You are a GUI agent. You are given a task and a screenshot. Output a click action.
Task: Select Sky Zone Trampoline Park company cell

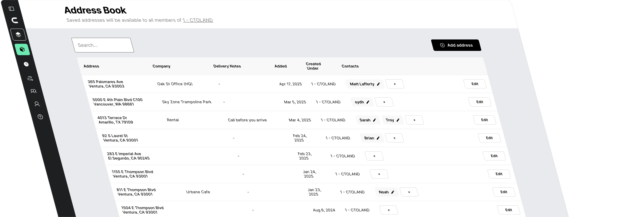pos(186,102)
